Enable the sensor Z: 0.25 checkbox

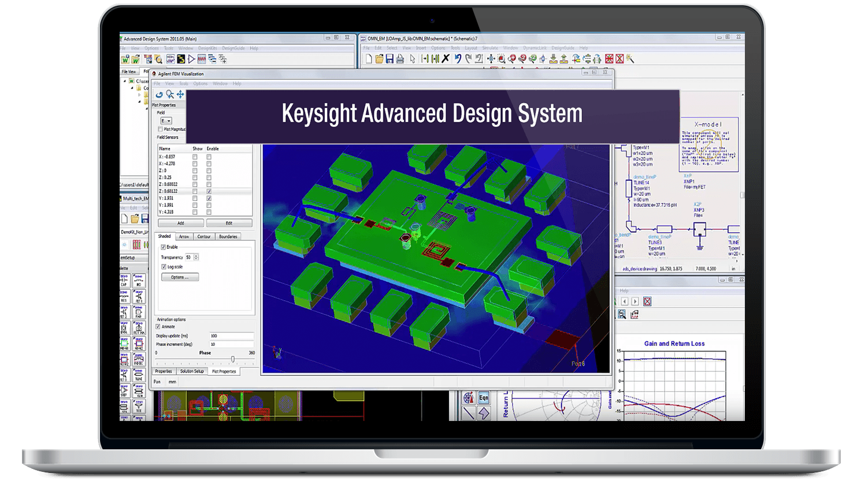tap(209, 177)
